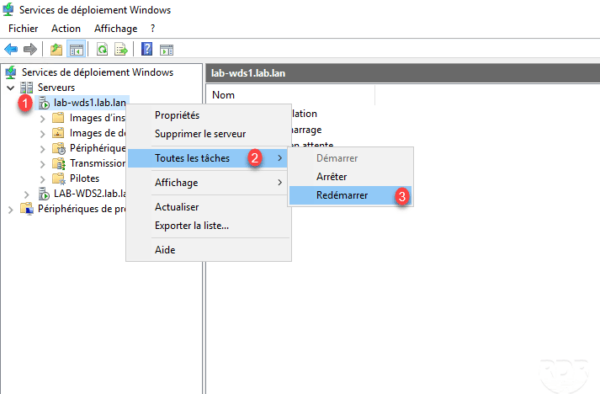
Task: Click the Nom column header
Action: click(291, 95)
